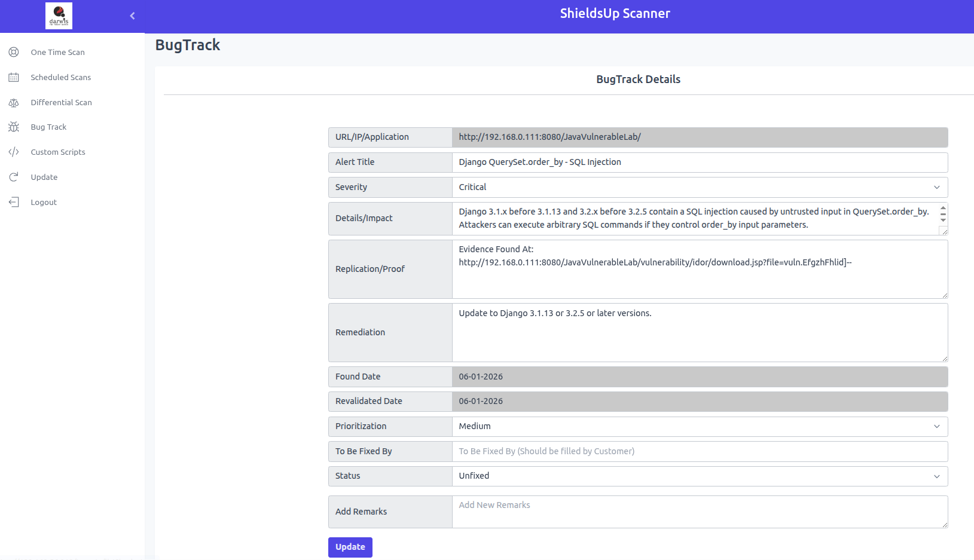
Task: Click the Differential Scan balance scale icon
Action: (x=14, y=102)
